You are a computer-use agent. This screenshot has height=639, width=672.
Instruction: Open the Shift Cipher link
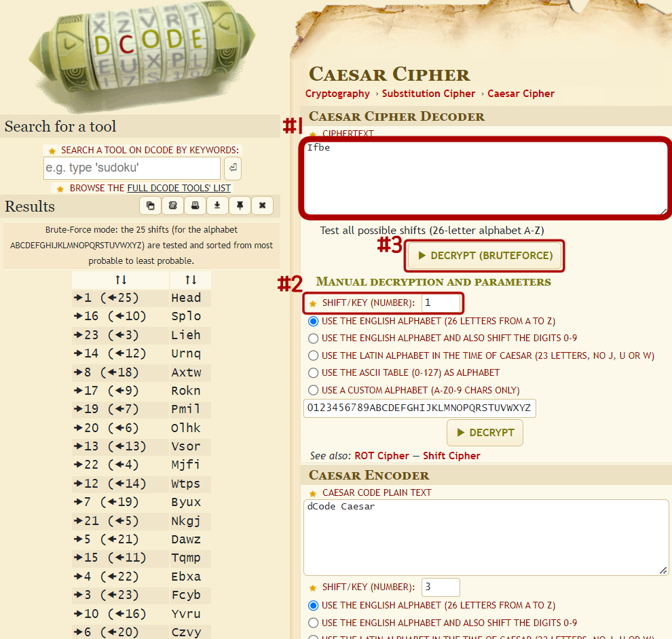[451, 456]
